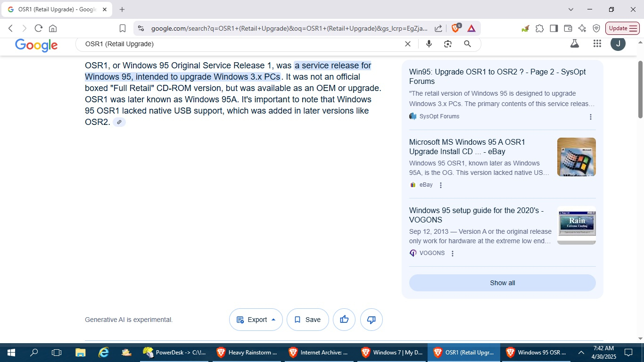Launch Internet Explorer from taskbar
This screenshot has width=644, height=362.
[x=104, y=353]
